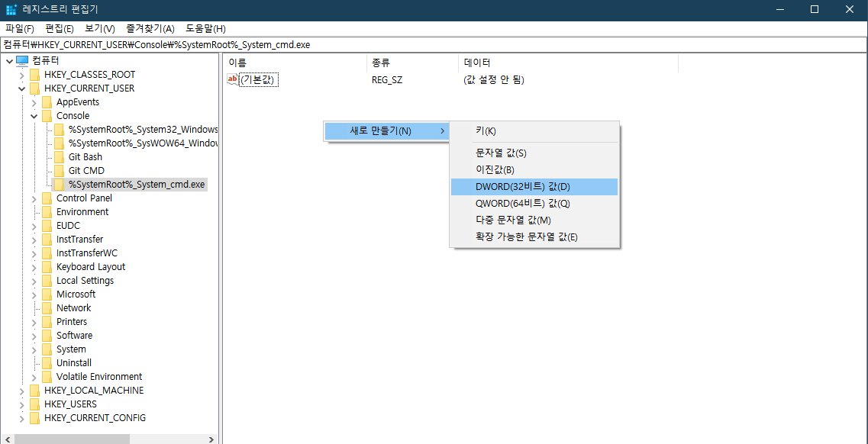Click the 이름 column header

tap(295, 63)
